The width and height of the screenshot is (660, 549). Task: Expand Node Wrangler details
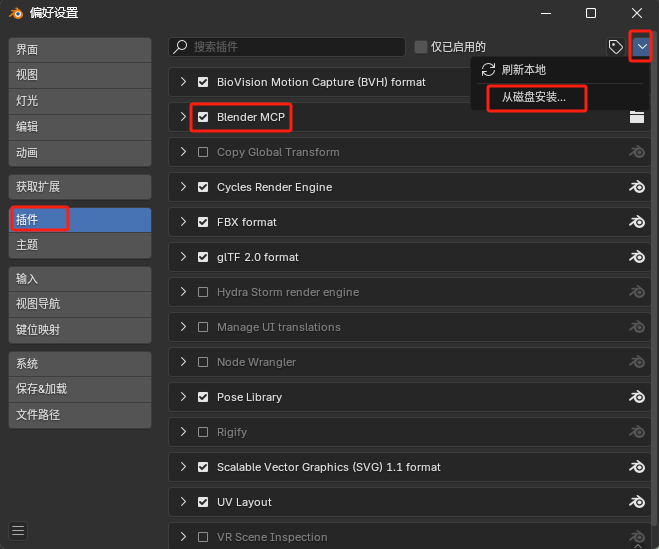tap(183, 361)
